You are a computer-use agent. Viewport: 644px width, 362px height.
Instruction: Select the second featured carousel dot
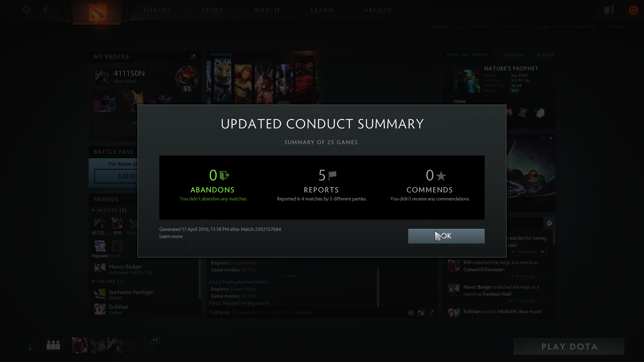(x=550, y=138)
